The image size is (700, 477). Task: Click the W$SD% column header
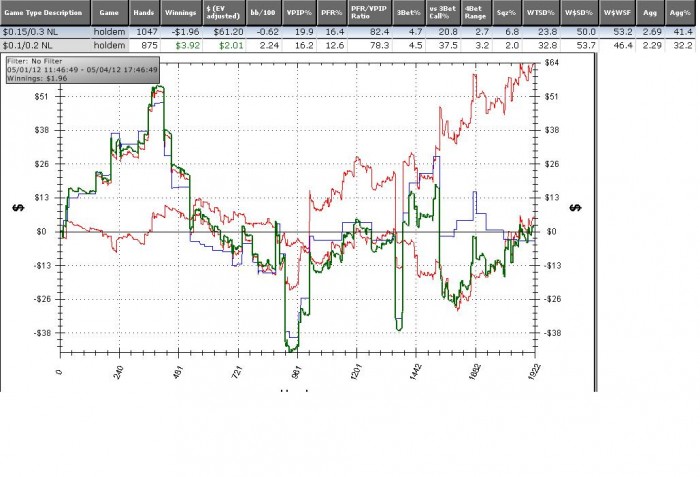point(579,13)
